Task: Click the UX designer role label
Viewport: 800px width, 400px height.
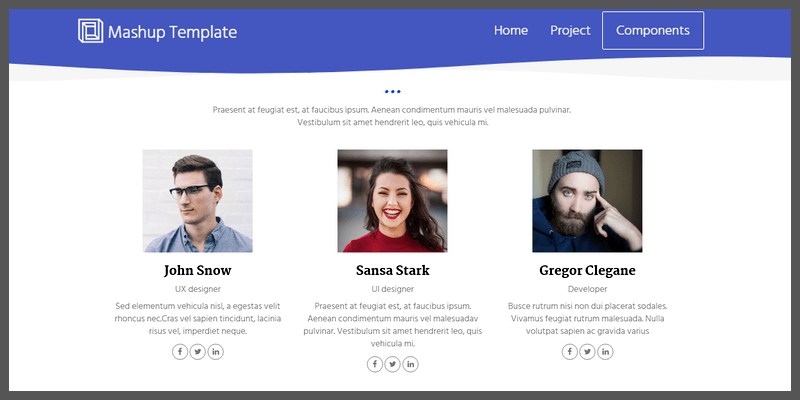Action: [197, 289]
